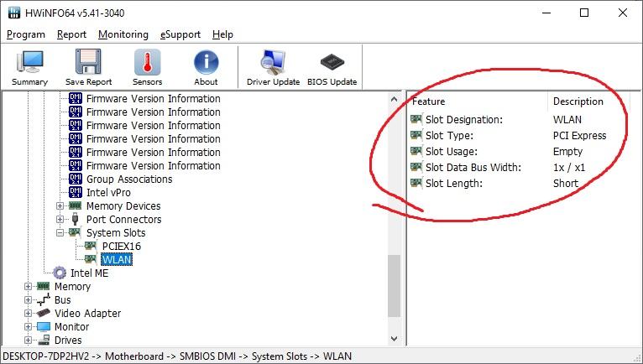Open the eSupport menu
This screenshot has width=643, height=364.
(180, 34)
